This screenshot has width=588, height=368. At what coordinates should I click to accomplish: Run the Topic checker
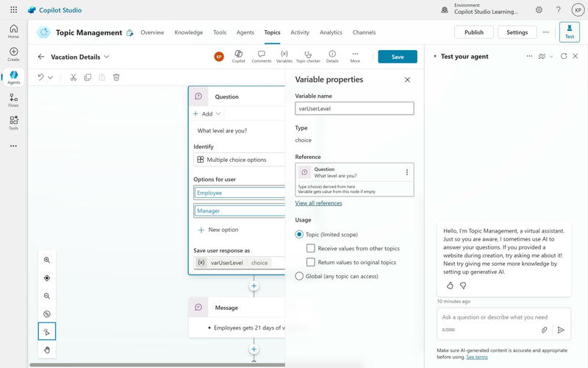(308, 57)
